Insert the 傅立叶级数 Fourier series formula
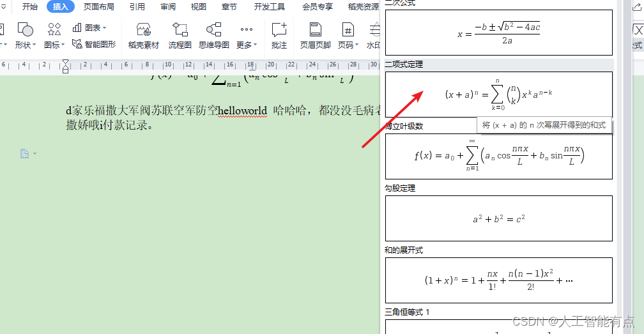 498,156
